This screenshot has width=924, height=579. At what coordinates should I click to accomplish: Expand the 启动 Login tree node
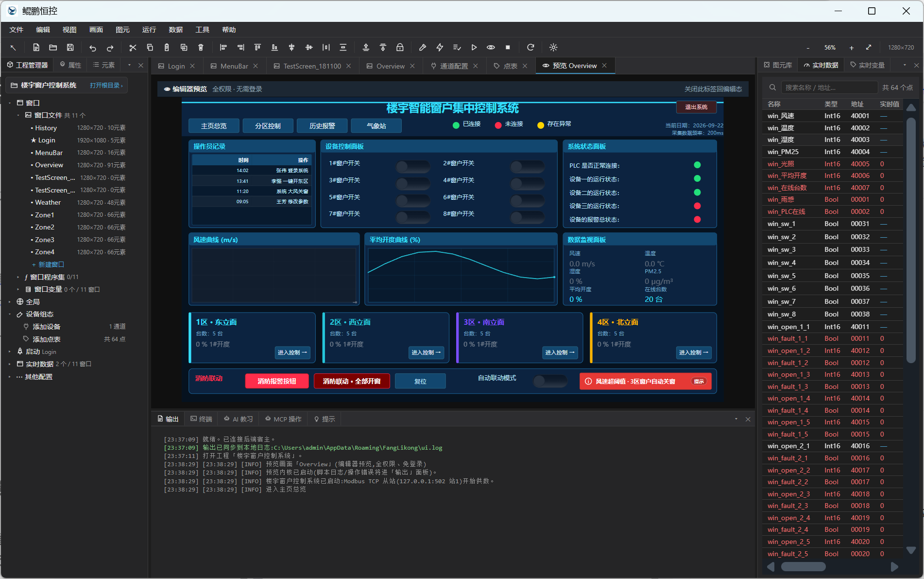coord(10,351)
